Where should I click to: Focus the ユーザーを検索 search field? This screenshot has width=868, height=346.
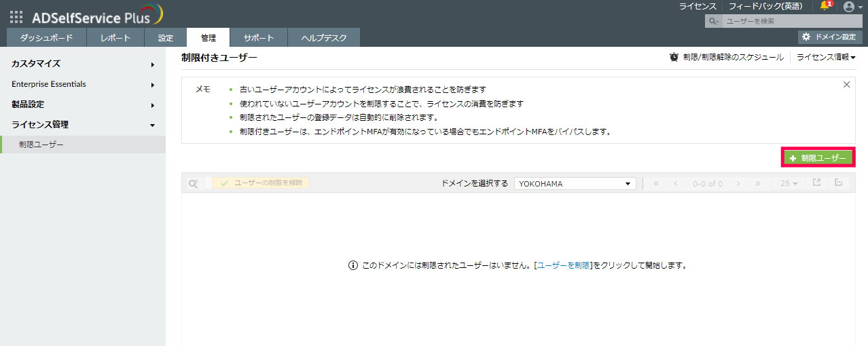tap(791, 21)
